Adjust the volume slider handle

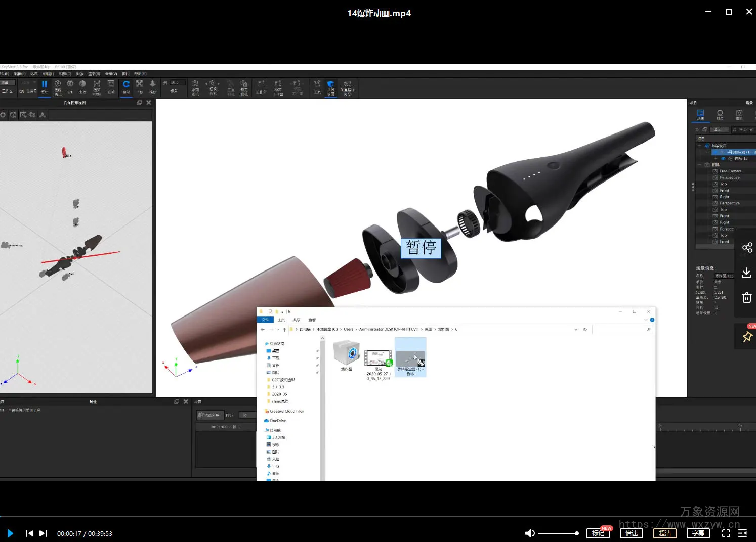click(x=576, y=533)
